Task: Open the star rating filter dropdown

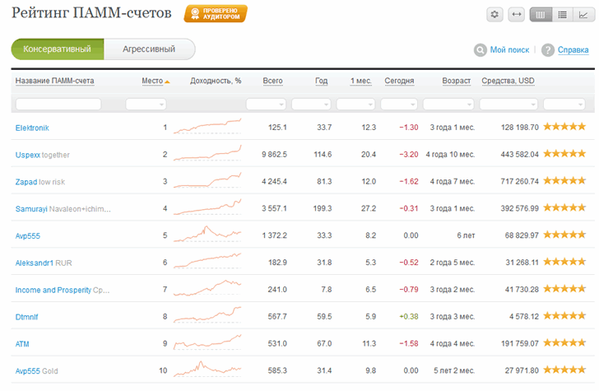Action: [x=564, y=104]
